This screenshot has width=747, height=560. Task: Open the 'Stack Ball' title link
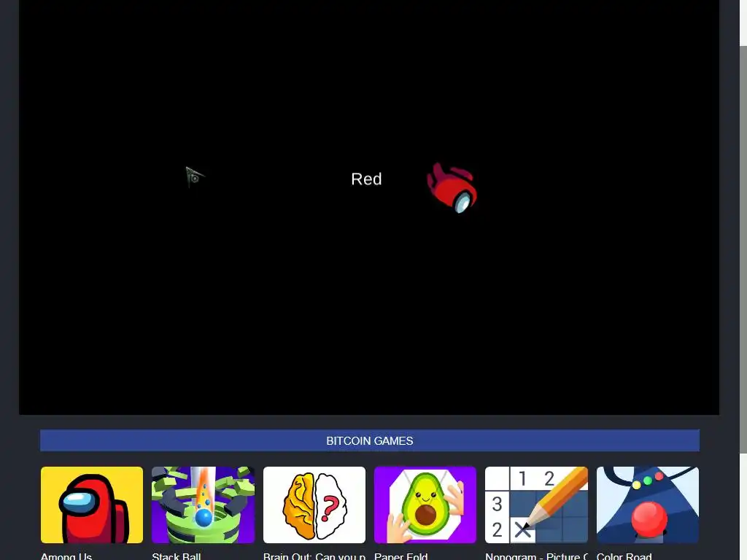pos(177,556)
